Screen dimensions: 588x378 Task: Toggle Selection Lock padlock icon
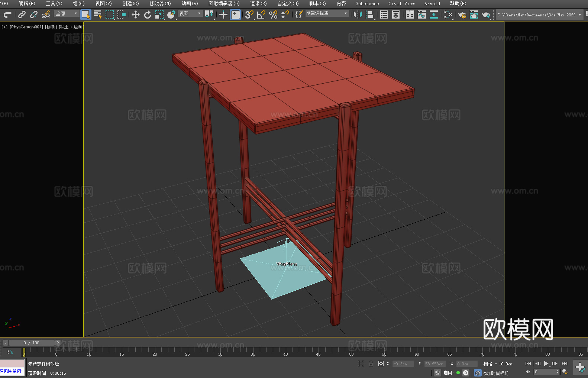click(371, 364)
